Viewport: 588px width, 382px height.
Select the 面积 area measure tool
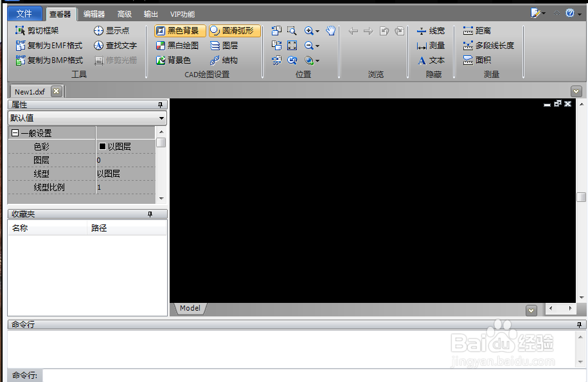[477, 60]
